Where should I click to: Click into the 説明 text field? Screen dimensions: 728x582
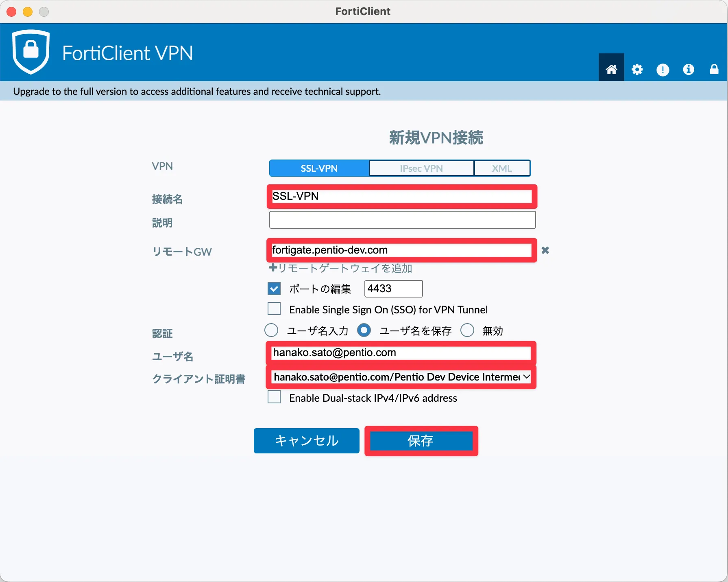402,220
